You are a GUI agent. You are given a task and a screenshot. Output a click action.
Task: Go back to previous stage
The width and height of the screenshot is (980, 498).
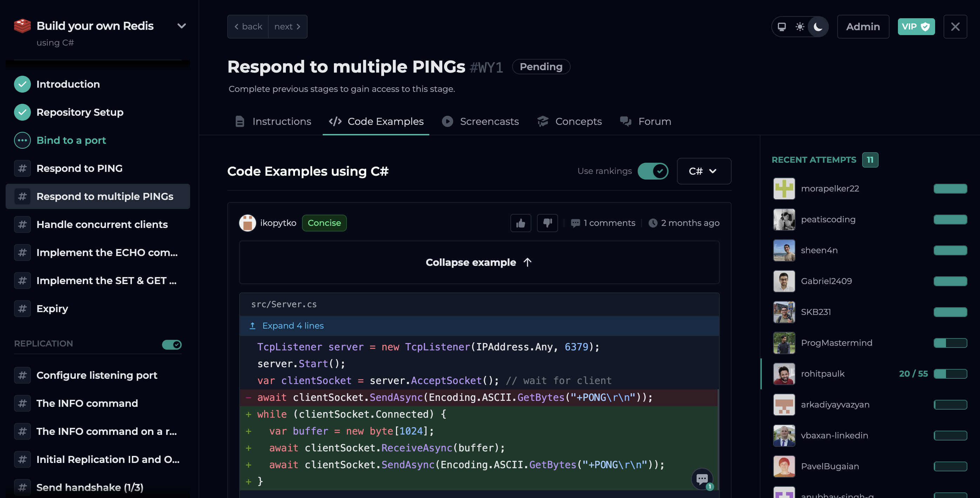(248, 27)
